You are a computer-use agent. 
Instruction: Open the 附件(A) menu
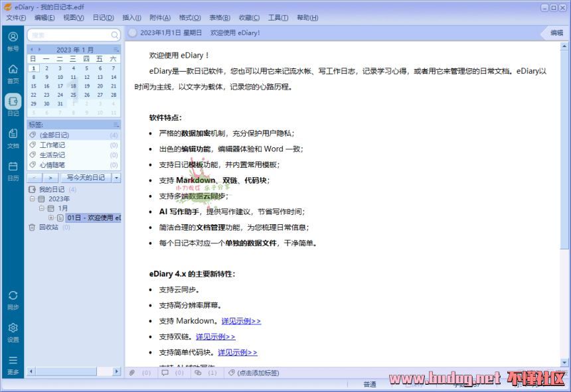[x=160, y=18]
